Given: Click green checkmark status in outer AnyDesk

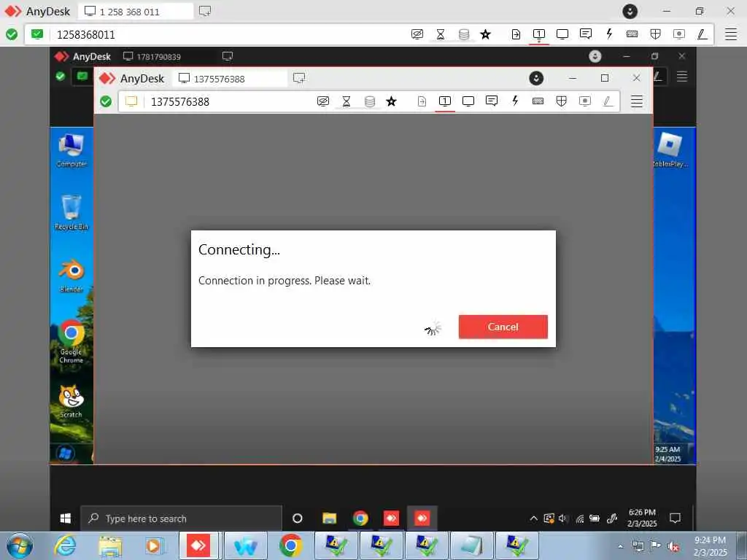Looking at the screenshot, I should click(x=12, y=34).
